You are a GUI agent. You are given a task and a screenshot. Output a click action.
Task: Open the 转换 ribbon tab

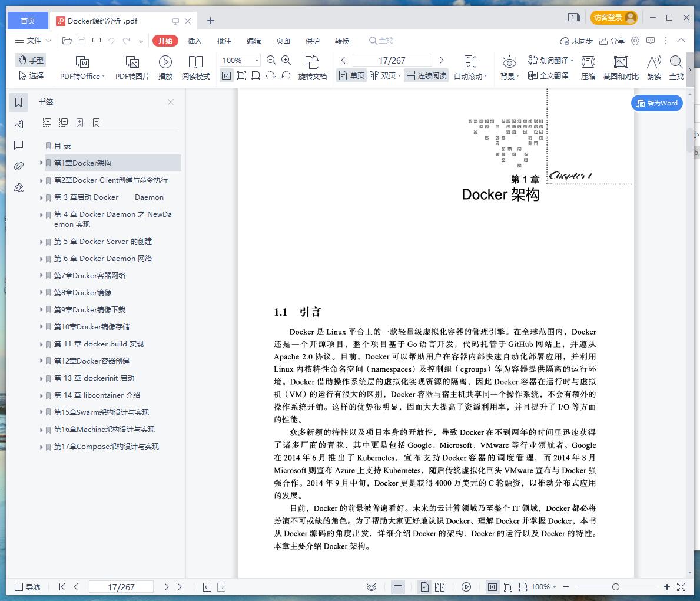coord(342,41)
